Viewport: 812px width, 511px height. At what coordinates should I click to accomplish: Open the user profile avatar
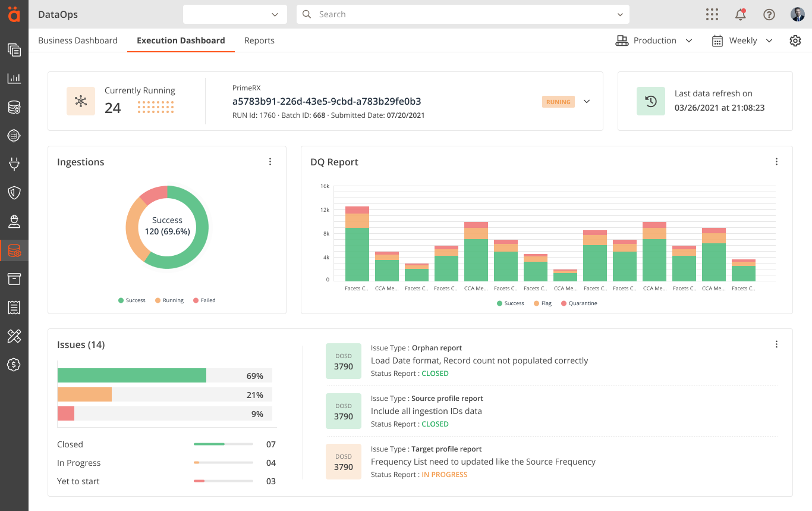(798, 14)
